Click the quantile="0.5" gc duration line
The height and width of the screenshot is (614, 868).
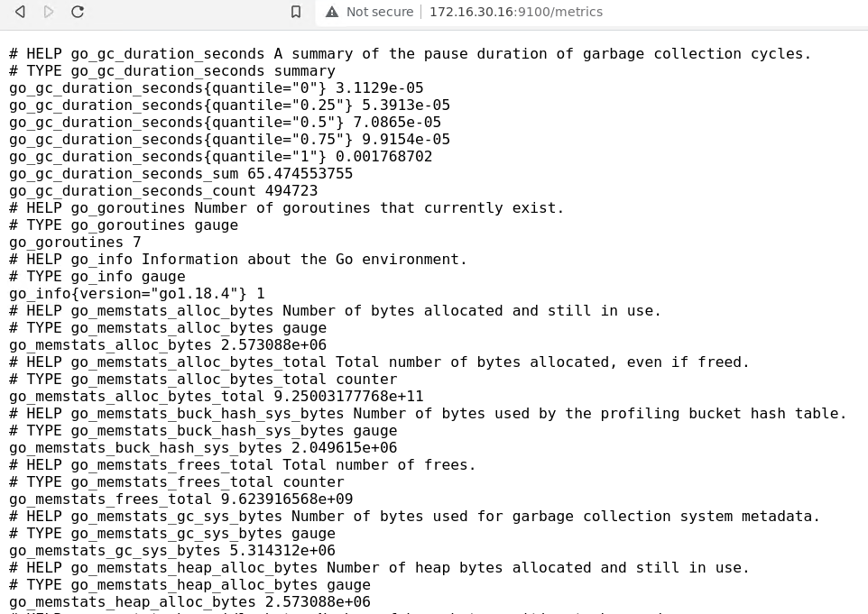point(226,123)
